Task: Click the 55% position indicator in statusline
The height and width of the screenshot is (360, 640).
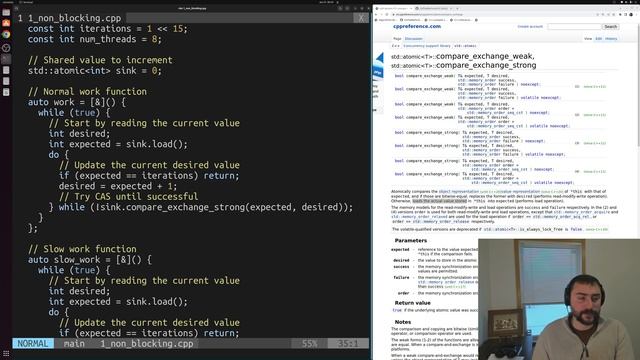Action: [309, 344]
